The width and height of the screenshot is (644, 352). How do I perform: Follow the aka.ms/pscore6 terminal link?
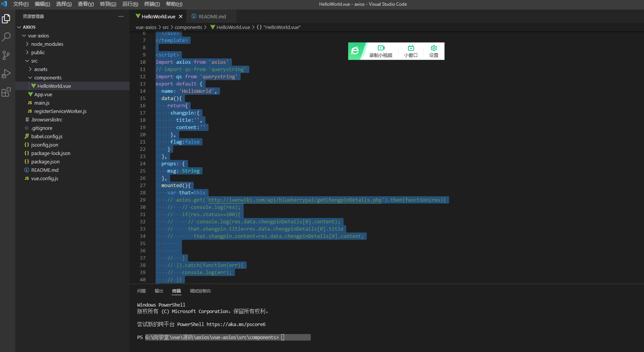[236, 325]
